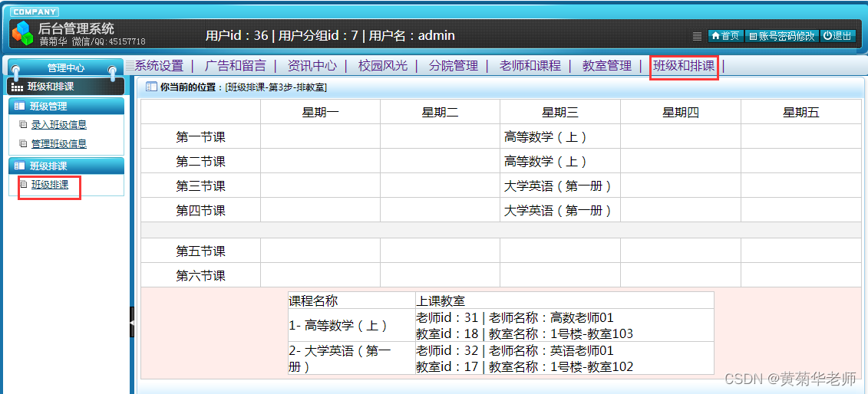The height and width of the screenshot is (394, 868).
Task: Log out with the 退出 button
Action: (837, 36)
